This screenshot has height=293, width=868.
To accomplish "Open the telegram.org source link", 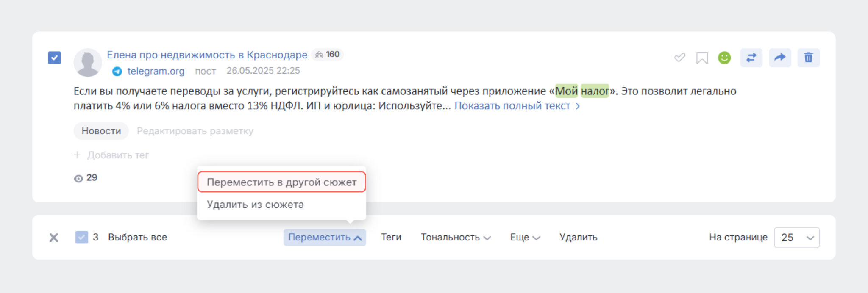I will click(x=156, y=71).
